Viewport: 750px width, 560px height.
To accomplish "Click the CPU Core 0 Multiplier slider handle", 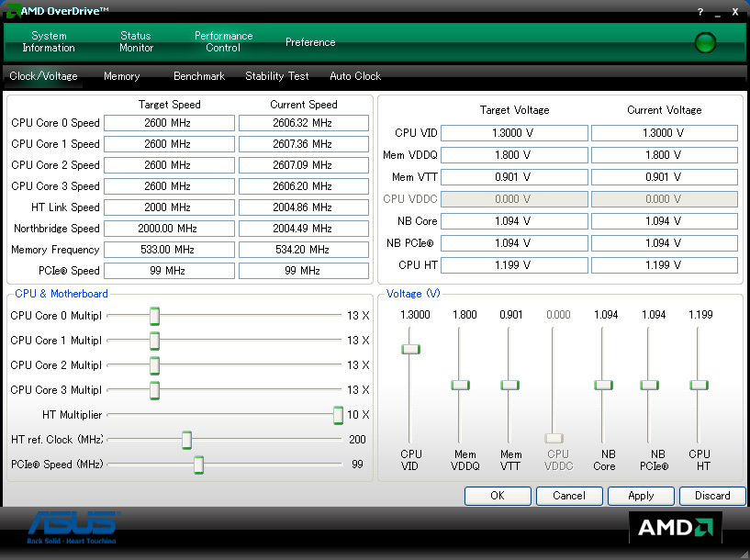I will click(154, 316).
